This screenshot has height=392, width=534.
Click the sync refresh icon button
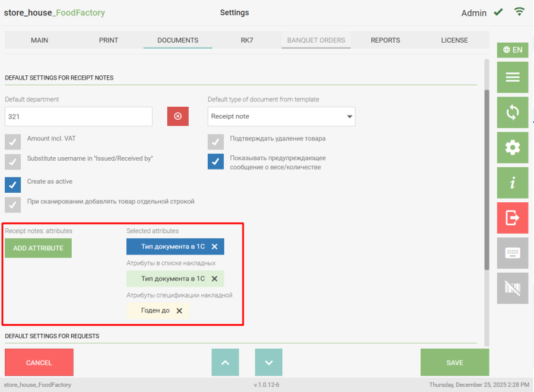click(512, 112)
